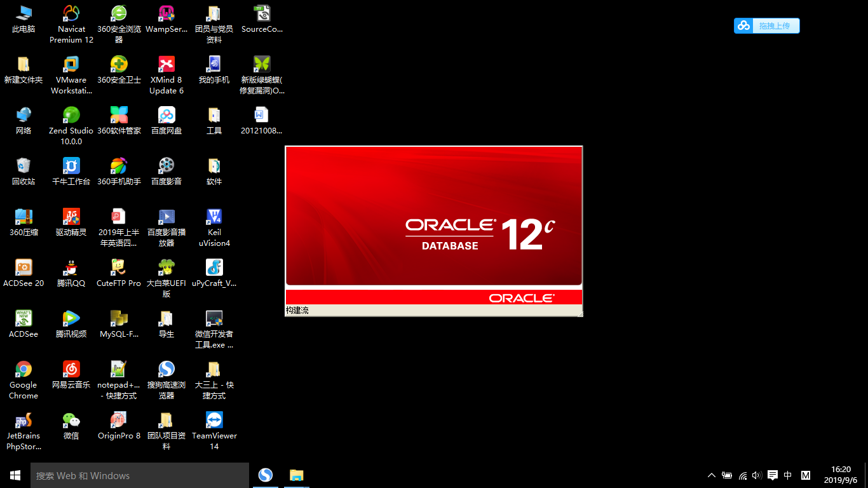Launch 腾讯QQ from the desktop

(x=71, y=273)
